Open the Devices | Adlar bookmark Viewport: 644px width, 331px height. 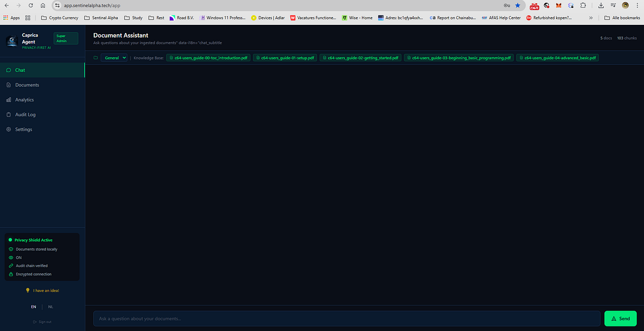tap(268, 18)
